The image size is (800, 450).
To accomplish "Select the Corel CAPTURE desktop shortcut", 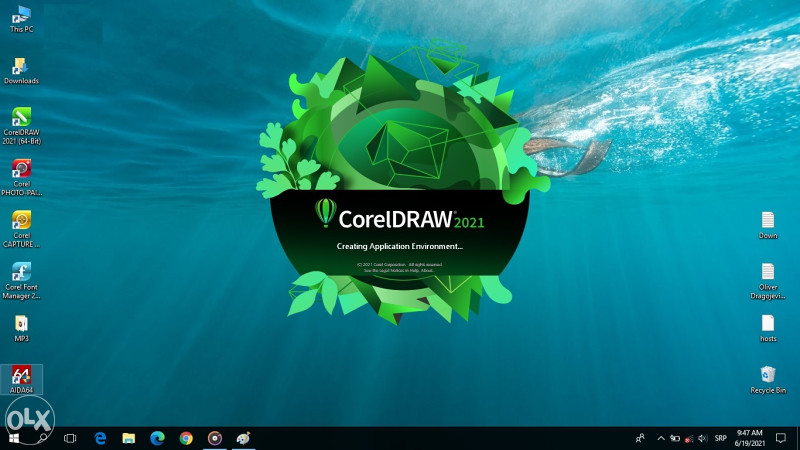I will coord(21,229).
